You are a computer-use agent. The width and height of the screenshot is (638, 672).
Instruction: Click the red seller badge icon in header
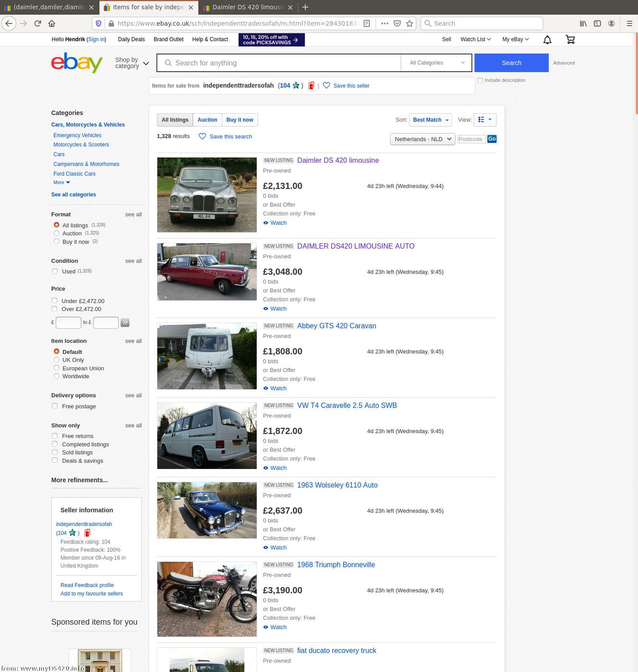(311, 85)
